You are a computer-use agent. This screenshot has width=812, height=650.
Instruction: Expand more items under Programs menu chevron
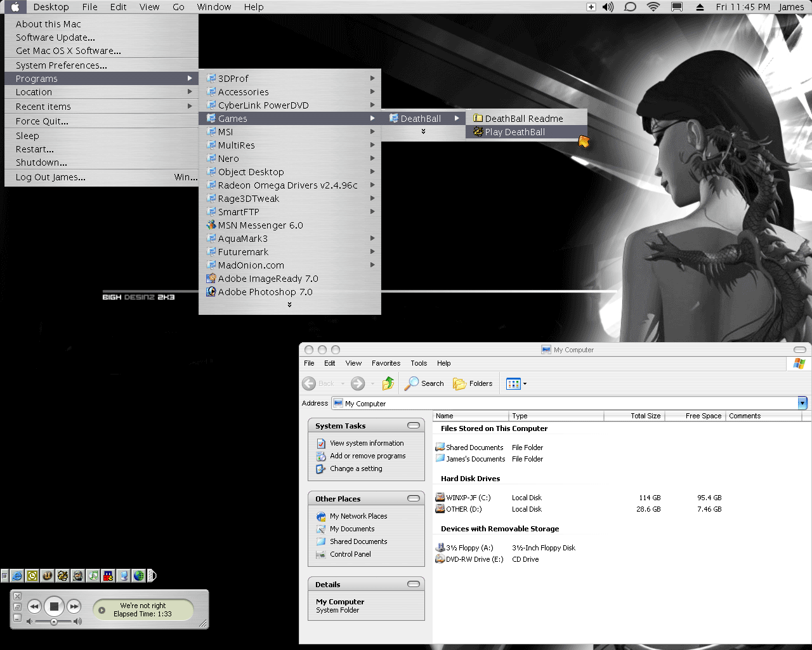click(289, 305)
